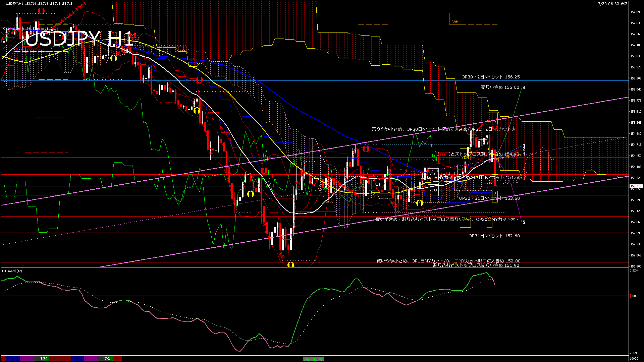Click the YDH yesterday-high marker box

point(465,155)
